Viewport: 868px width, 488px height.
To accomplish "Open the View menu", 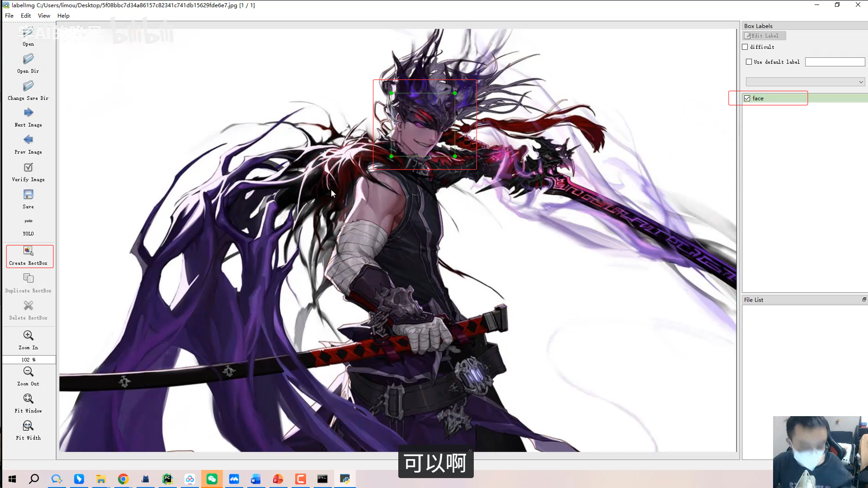I will (44, 15).
